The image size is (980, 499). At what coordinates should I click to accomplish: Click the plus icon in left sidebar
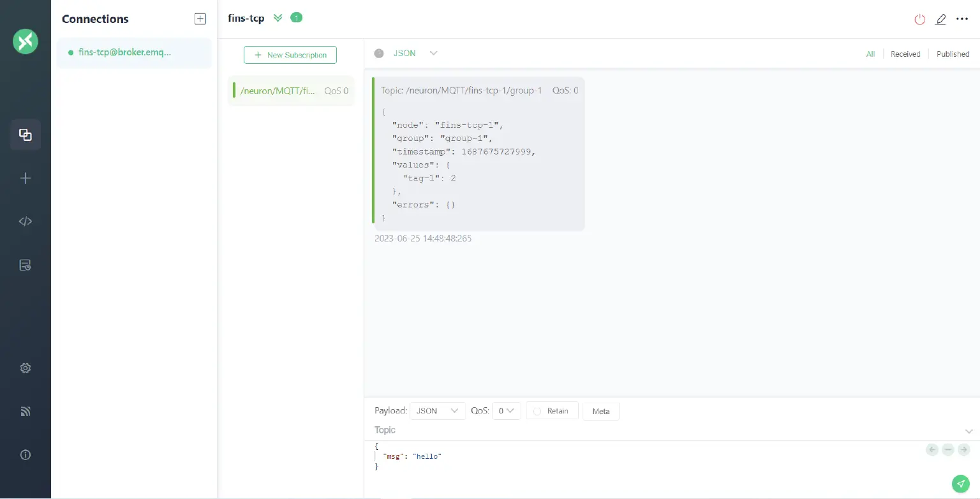pyautogui.click(x=26, y=178)
